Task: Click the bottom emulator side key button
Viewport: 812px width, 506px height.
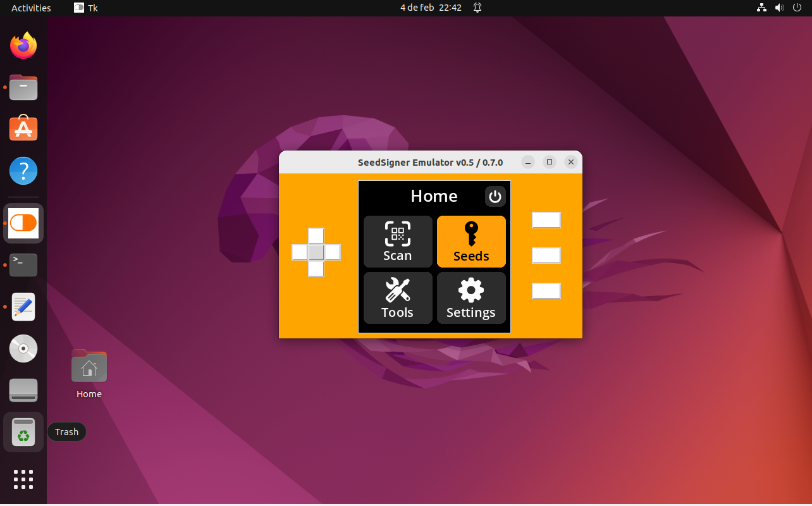Action: pos(546,291)
